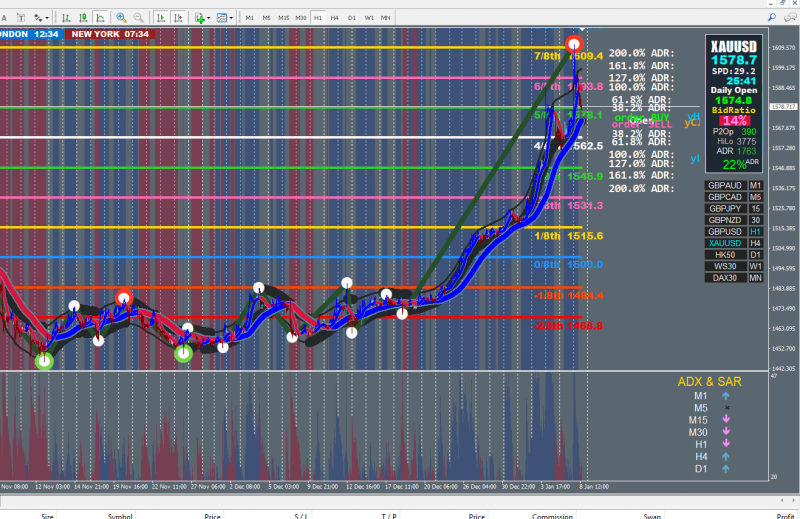
Task: Switch chart to candlesticks mode
Action: pos(83,18)
